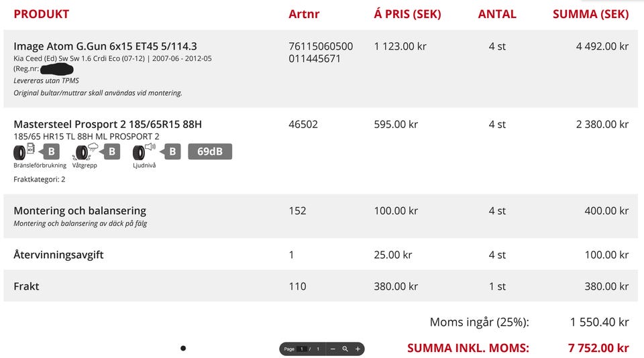Click the zoom out minus icon
The image size is (644, 358).
coord(333,349)
